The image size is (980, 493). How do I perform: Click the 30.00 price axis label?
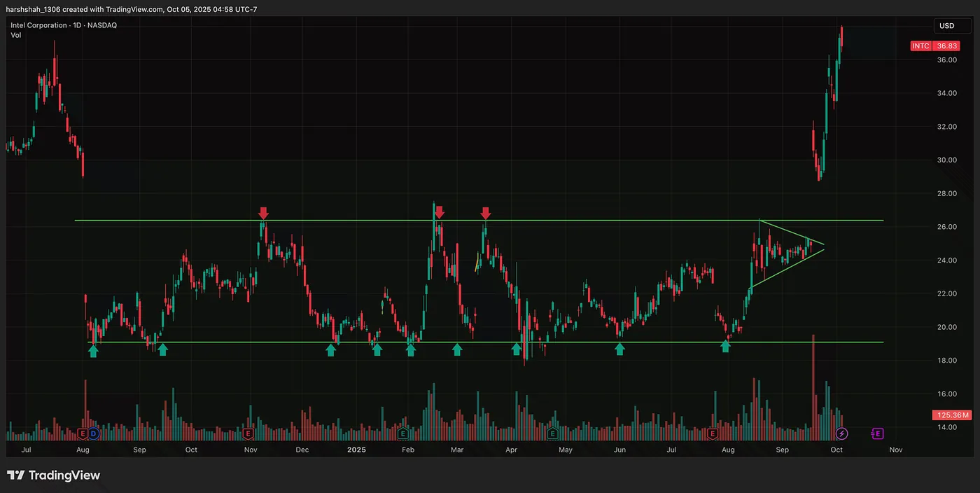point(946,160)
